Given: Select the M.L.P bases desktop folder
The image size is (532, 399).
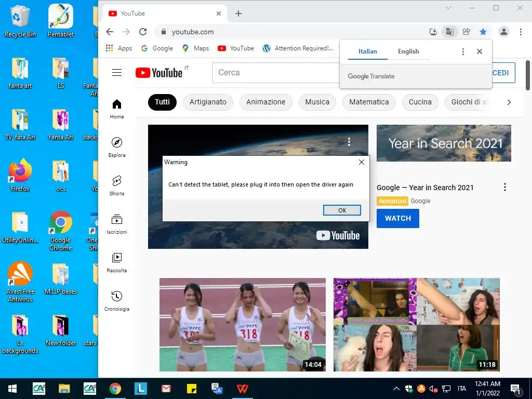Looking at the screenshot, I should point(61,278).
